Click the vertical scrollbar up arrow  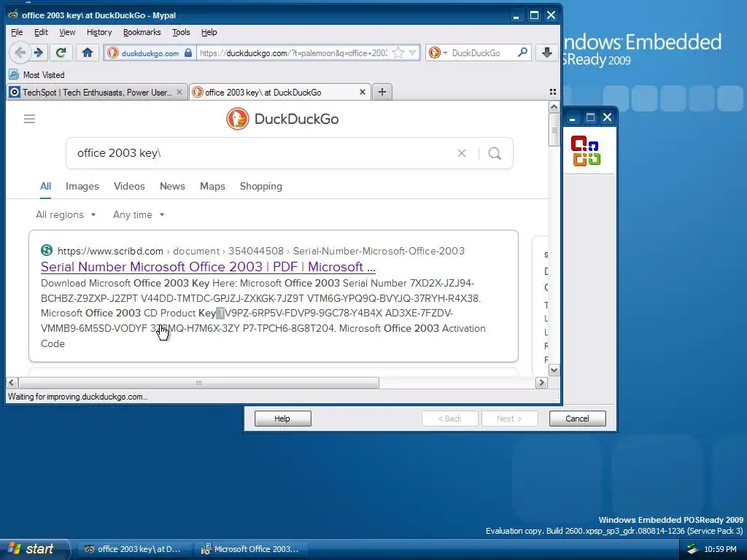click(554, 107)
